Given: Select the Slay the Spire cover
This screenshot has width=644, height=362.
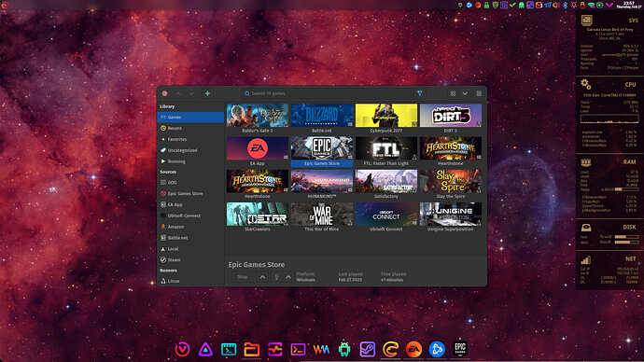Looking at the screenshot, I should coord(451,181).
